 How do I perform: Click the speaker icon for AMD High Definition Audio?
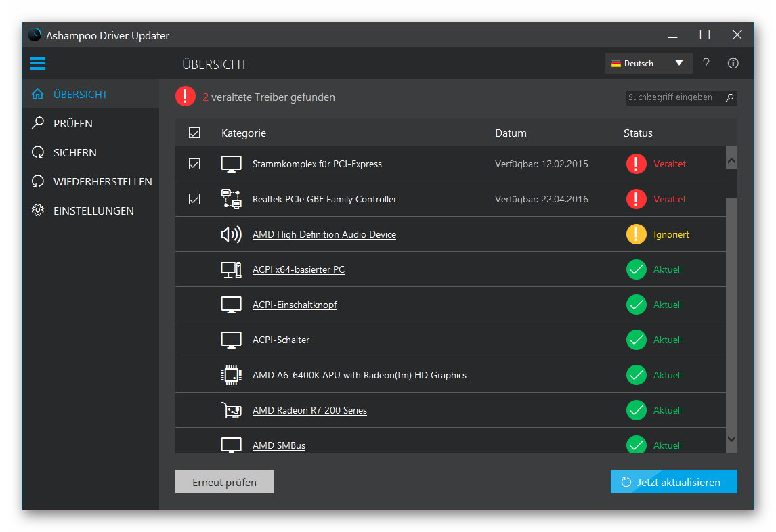231,234
